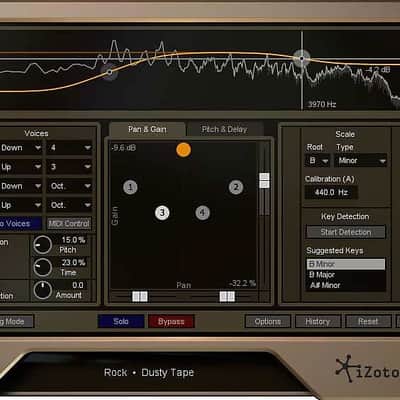Select the EQ node at 3970 Hz
Viewport: 400px width, 400px height.
pos(302,58)
